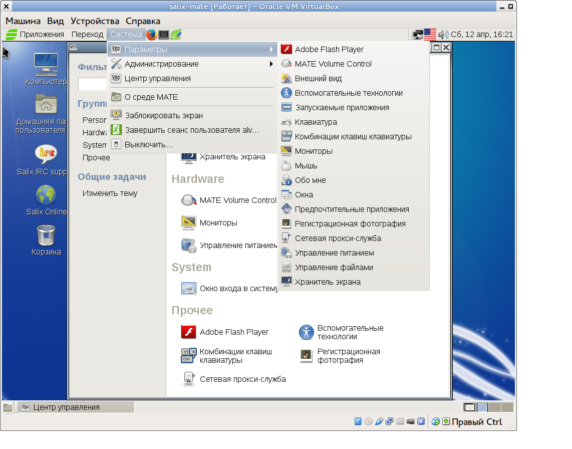The image size is (572, 449).
Task: Open VirtualBox Справка menu
Action: point(143,21)
